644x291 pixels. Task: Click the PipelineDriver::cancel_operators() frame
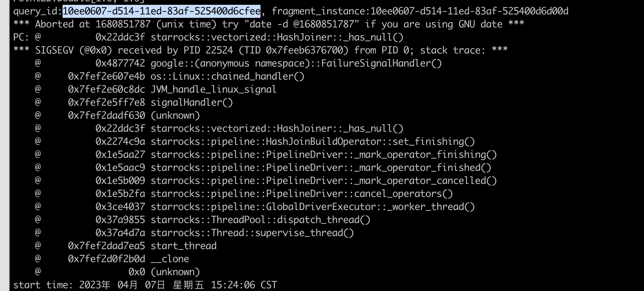(x=302, y=194)
